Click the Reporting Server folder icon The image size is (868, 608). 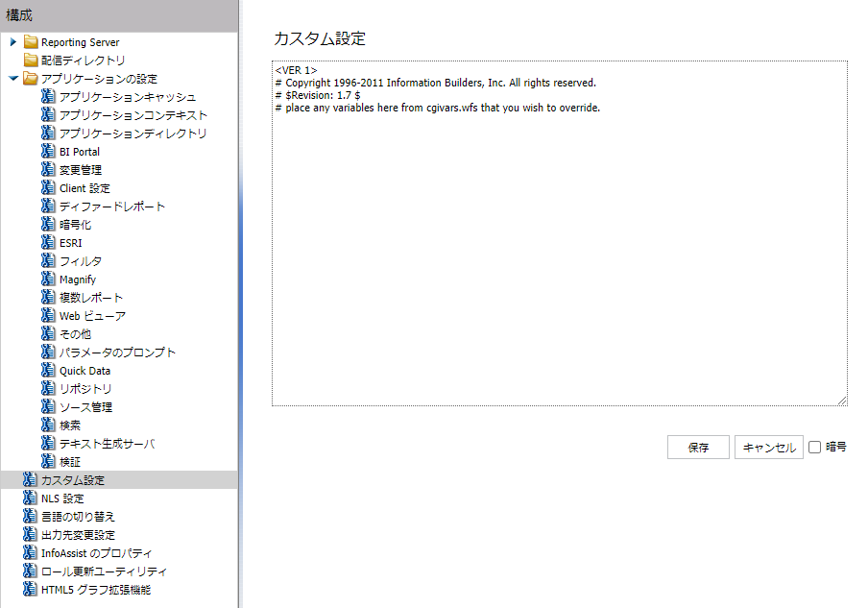(x=31, y=42)
